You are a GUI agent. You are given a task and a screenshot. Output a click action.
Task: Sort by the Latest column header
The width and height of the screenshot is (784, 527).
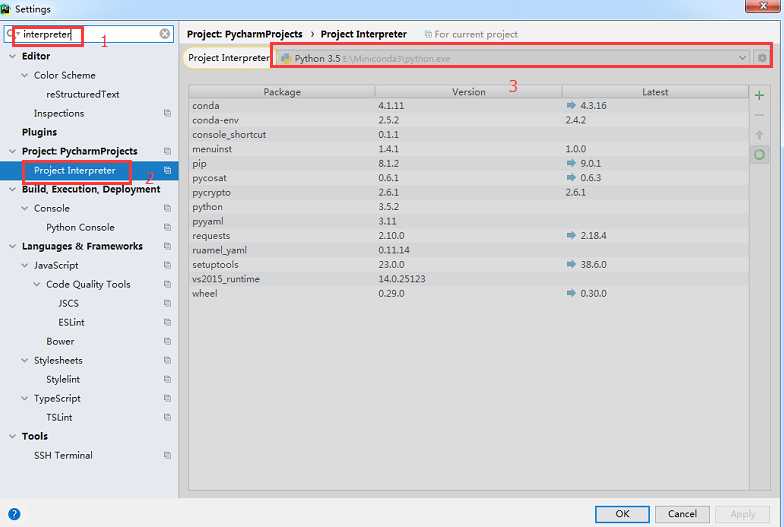[655, 92]
